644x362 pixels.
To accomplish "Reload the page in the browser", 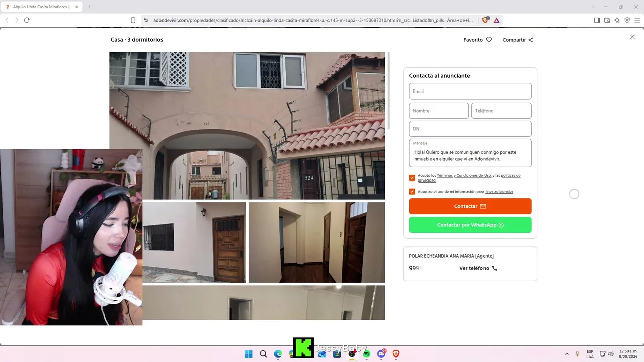I will click(x=27, y=20).
